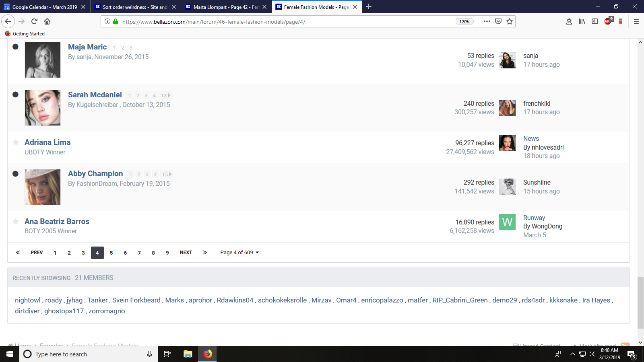Click the Firefox home icon
This screenshot has width=644, height=362.
coord(47,21)
